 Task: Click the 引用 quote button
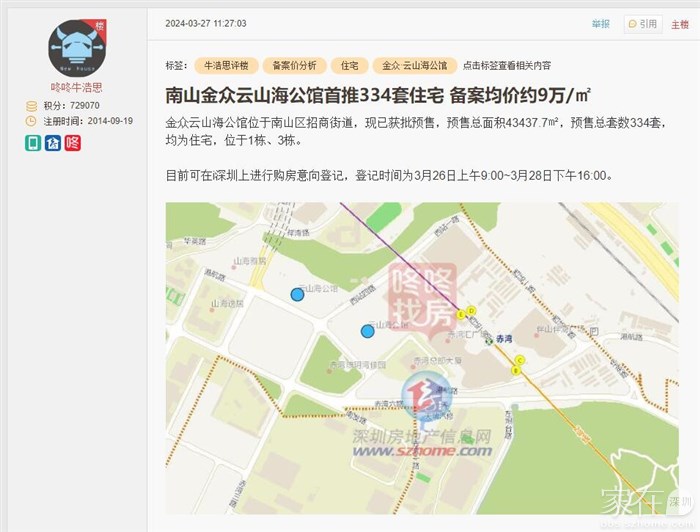[x=643, y=24]
